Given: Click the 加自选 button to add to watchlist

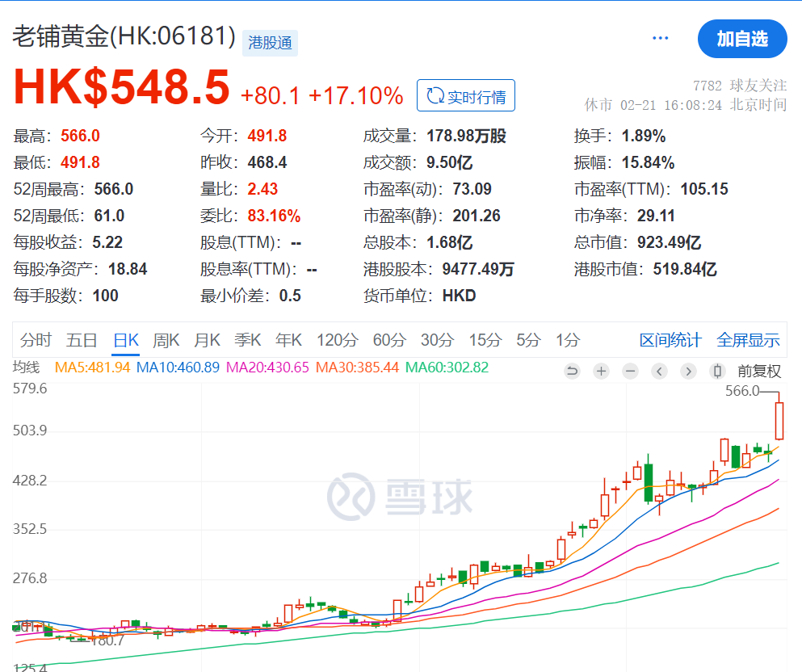Looking at the screenshot, I should click(x=742, y=38).
